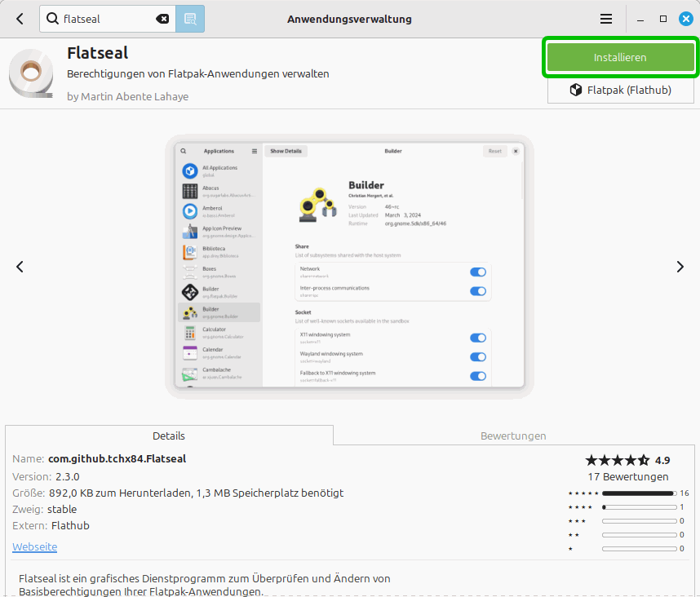Click the five-star rating bar
700x597 pixels.
(x=638, y=493)
